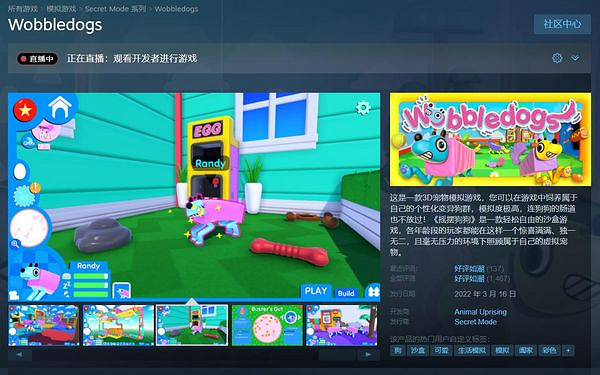Click the release date 2022 年 3 月 16 日
Viewport: 600px width, 375px height.
(x=485, y=294)
